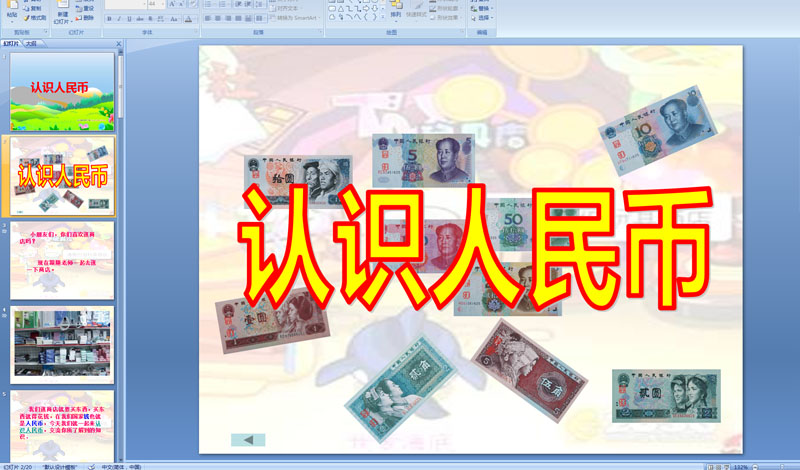Viewport: 800px width, 470px height.
Task: Click the thumbnail pane vertical scrollbar
Action: (121, 255)
